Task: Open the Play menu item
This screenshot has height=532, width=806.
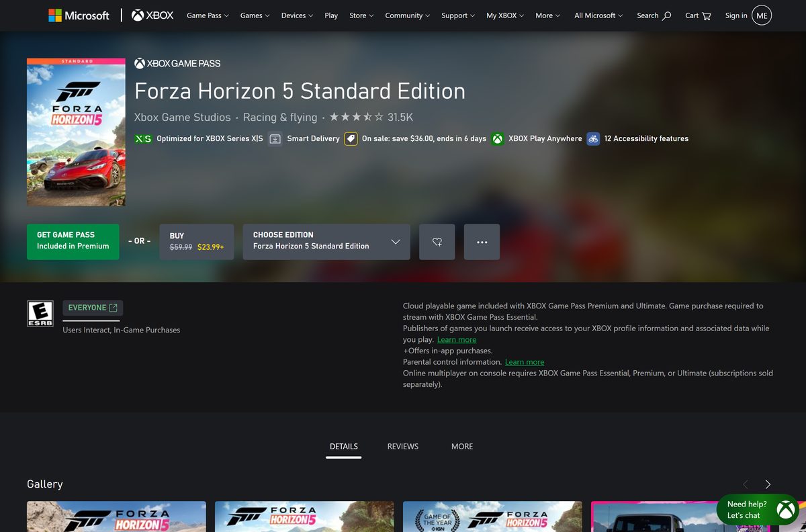Action: click(x=331, y=15)
